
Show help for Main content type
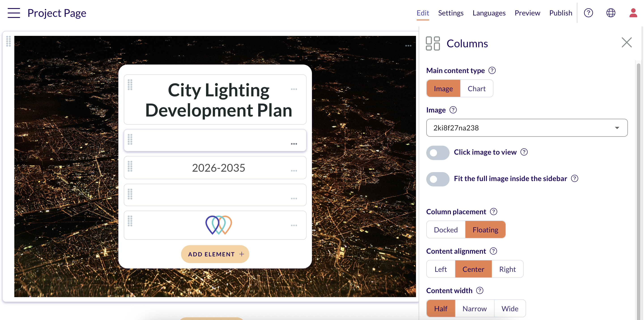click(x=492, y=71)
